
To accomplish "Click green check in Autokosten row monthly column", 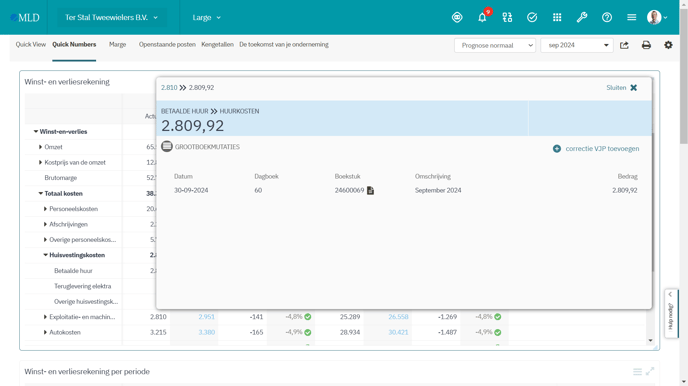I will pyautogui.click(x=308, y=332).
